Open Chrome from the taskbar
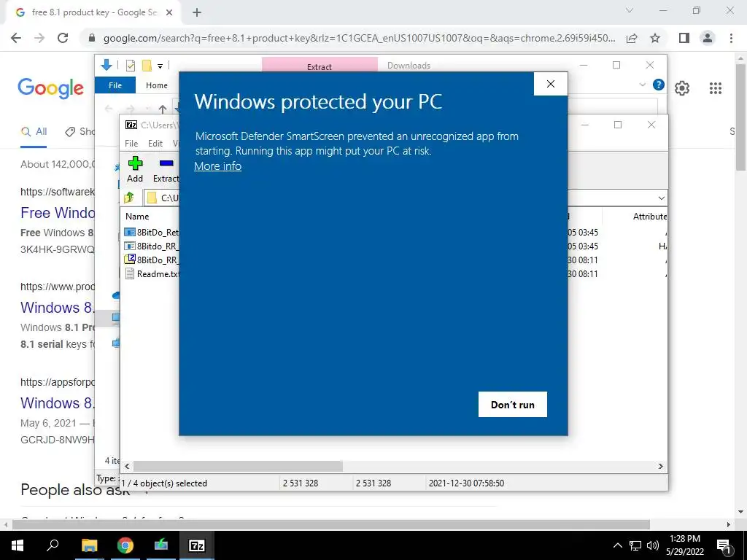Screen dimensions: 747x560 (x=125, y=545)
